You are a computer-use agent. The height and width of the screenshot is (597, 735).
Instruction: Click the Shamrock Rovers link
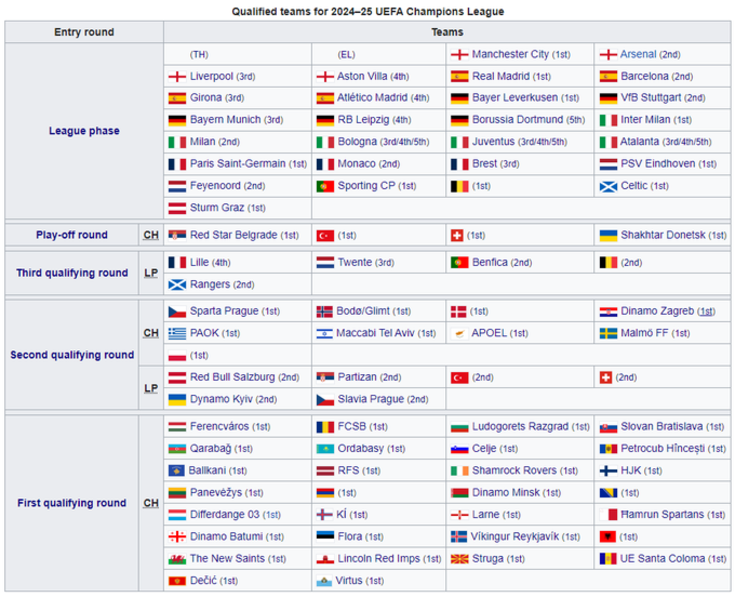pyautogui.click(x=514, y=470)
